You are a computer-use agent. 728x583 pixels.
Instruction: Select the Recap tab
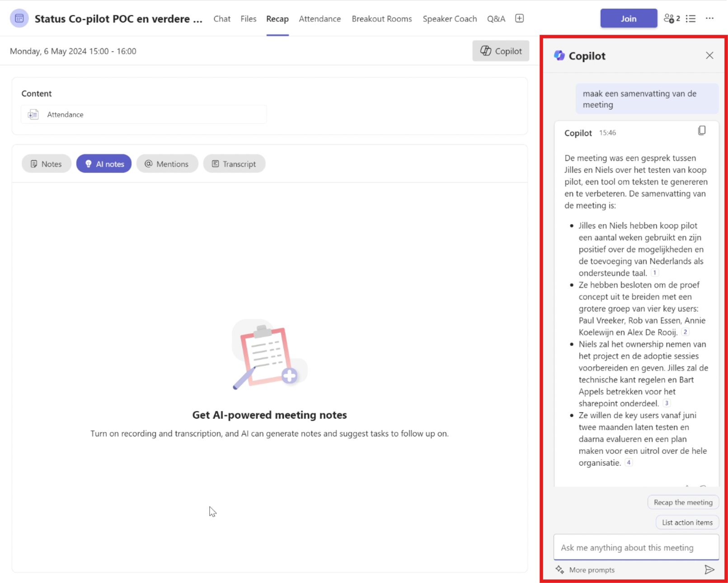tap(277, 19)
